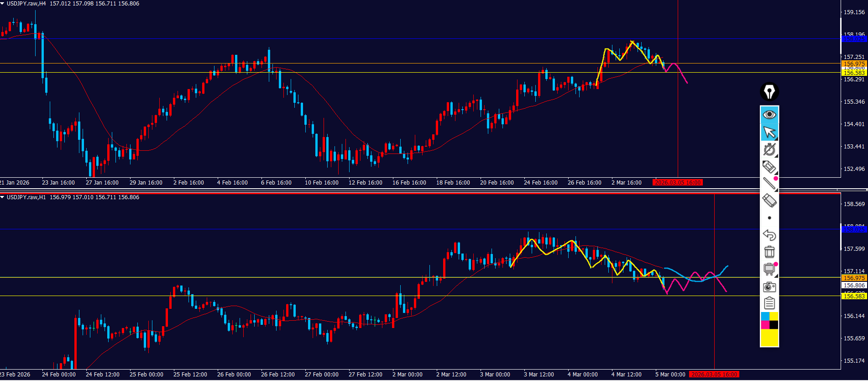Screen dimensions: 868x381
Task: Select the arrow cursor tool
Action: point(769,132)
